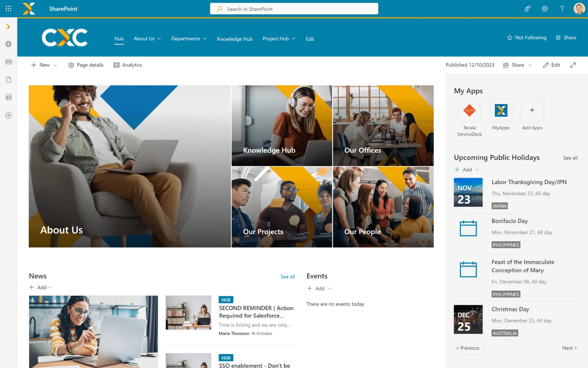Click the Marie Thomson author name
Image resolution: width=588 pixels, height=368 pixels.
(234, 333)
